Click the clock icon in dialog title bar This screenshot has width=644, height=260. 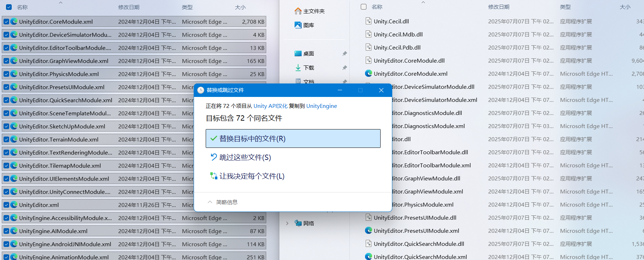200,90
